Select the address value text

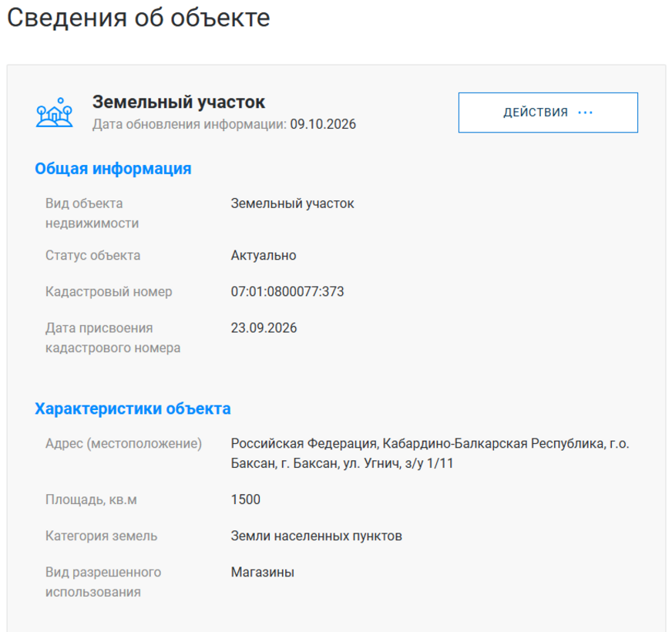coord(430,453)
